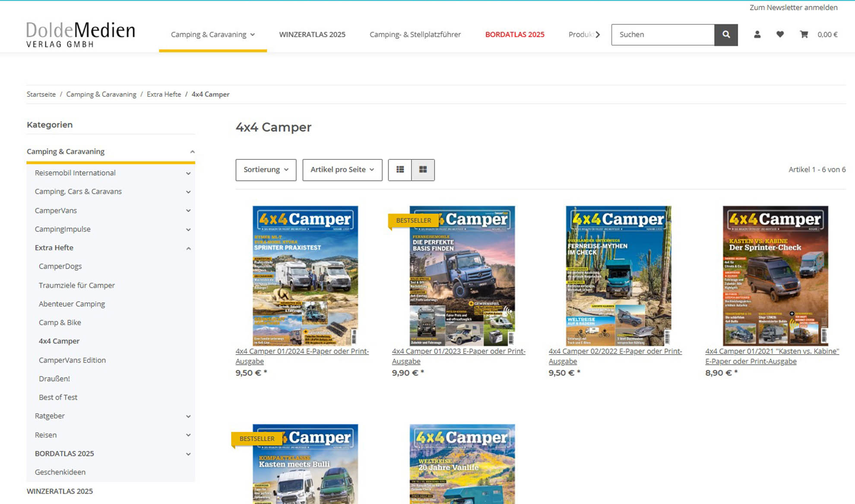Click Zum Newsletter anmelden link
The width and height of the screenshot is (855, 504).
coord(793,7)
